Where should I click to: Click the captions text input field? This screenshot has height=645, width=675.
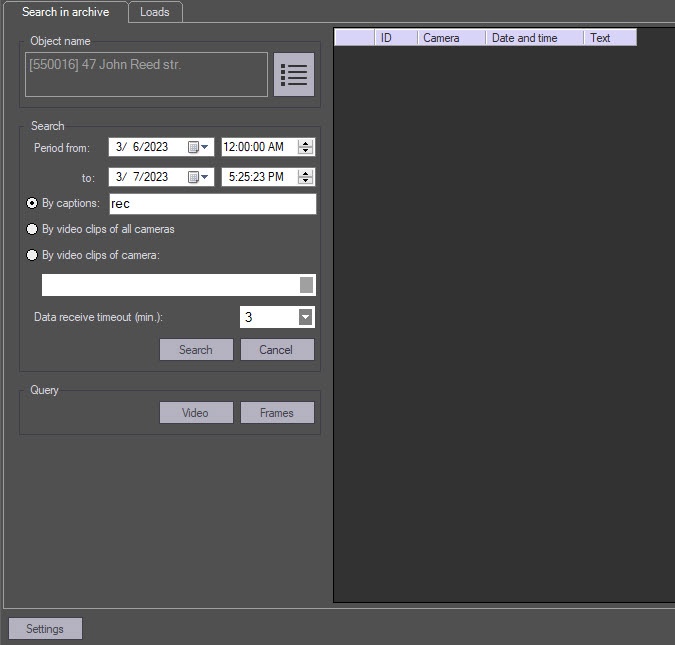211,204
